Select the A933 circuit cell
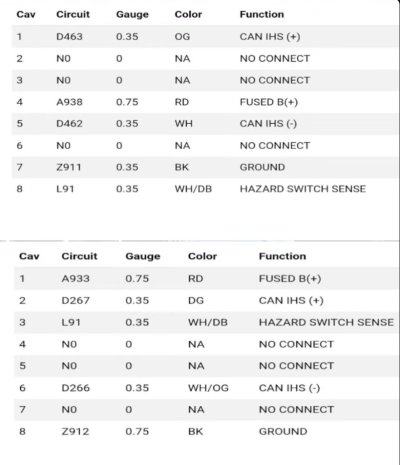Viewport: 400px width, 465px height. tap(75, 278)
